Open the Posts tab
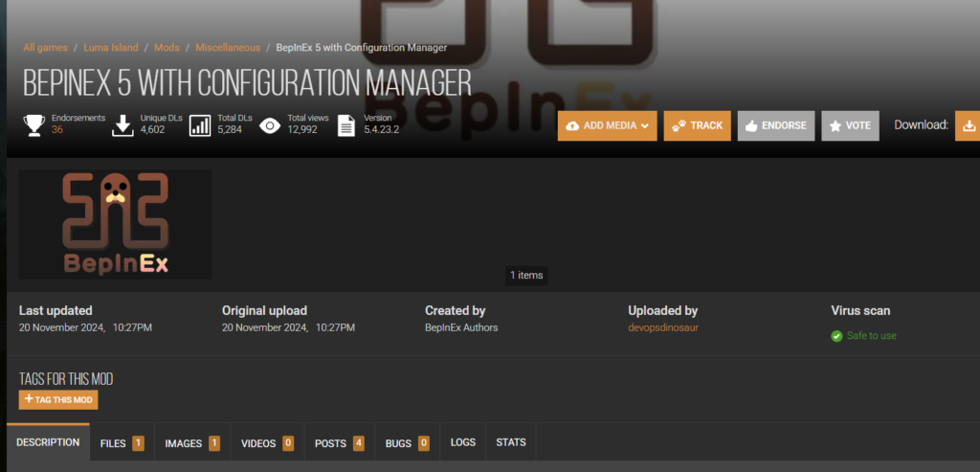 [x=339, y=443]
